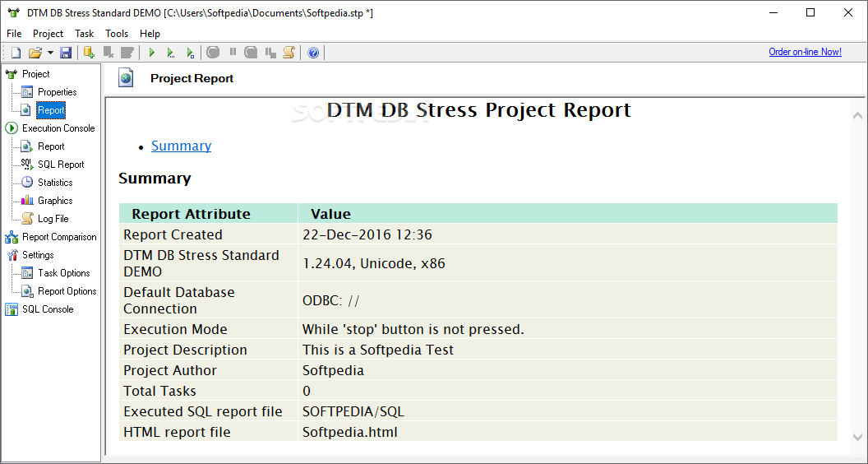Open the Help menu

coord(150,34)
